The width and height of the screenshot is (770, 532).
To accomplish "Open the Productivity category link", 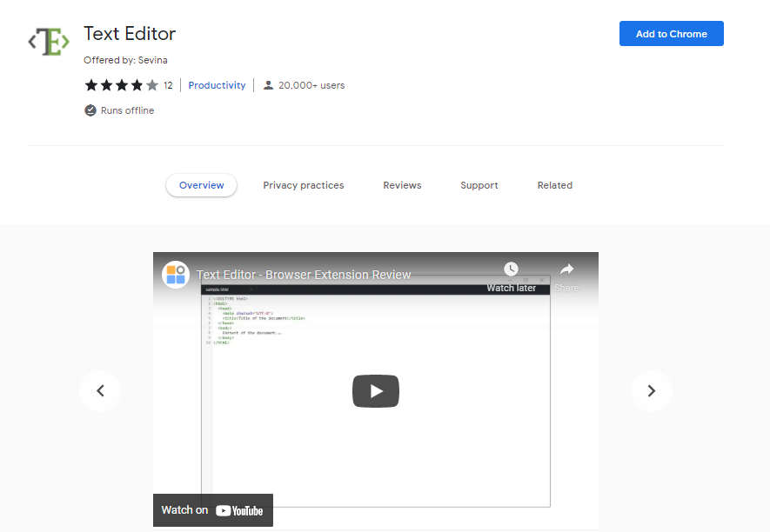I will tap(217, 85).
